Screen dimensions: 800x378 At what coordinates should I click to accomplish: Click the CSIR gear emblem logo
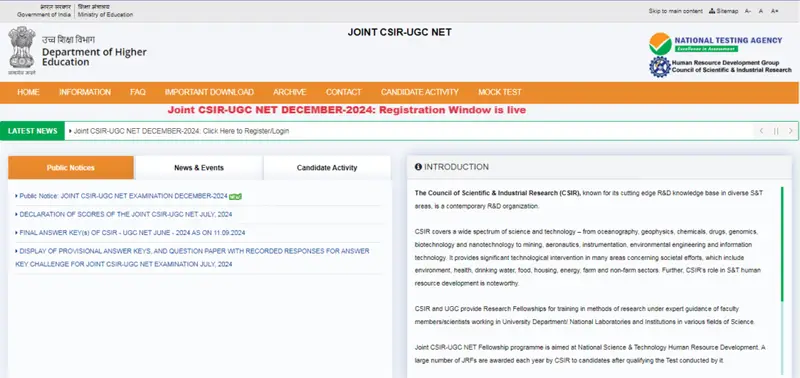[x=659, y=67]
